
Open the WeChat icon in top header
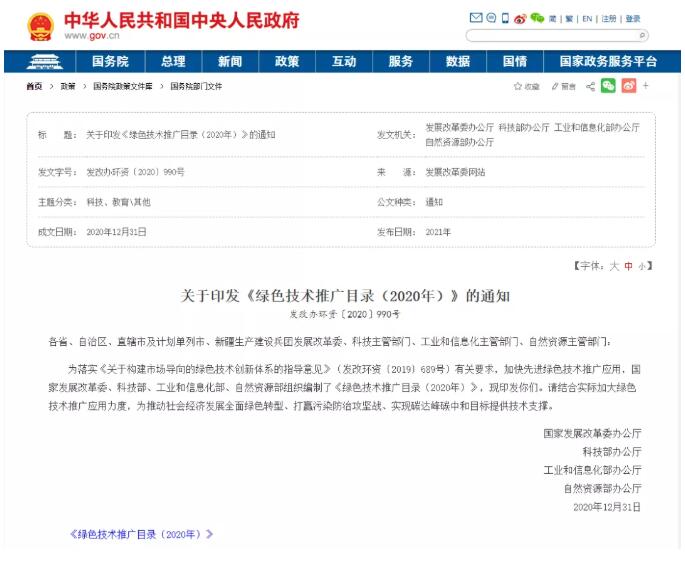[537, 18]
